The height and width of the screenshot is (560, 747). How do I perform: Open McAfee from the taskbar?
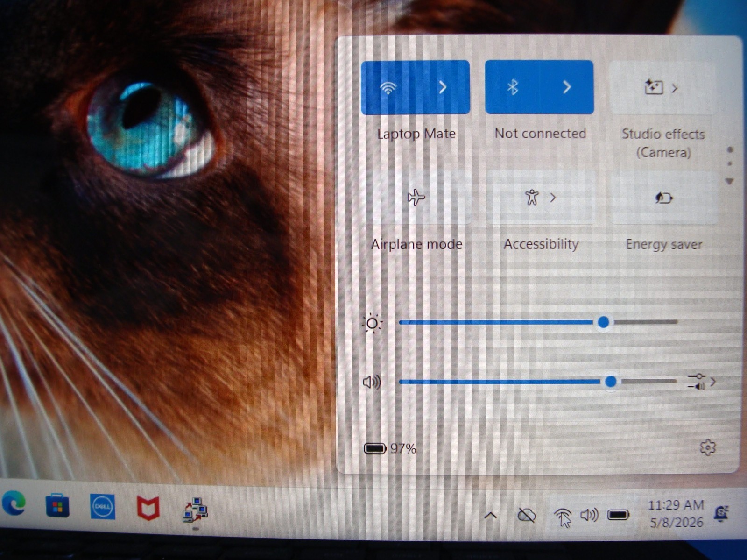click(148, 508)
